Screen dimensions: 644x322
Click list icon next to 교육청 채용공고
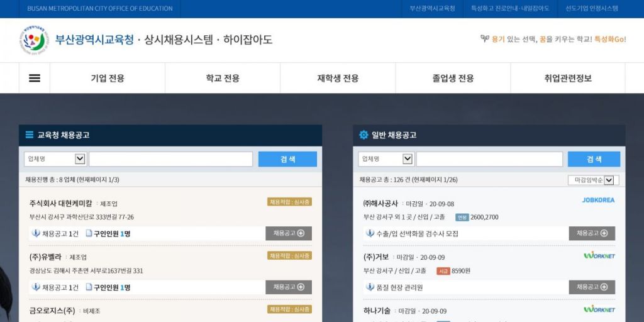[30, 135]
